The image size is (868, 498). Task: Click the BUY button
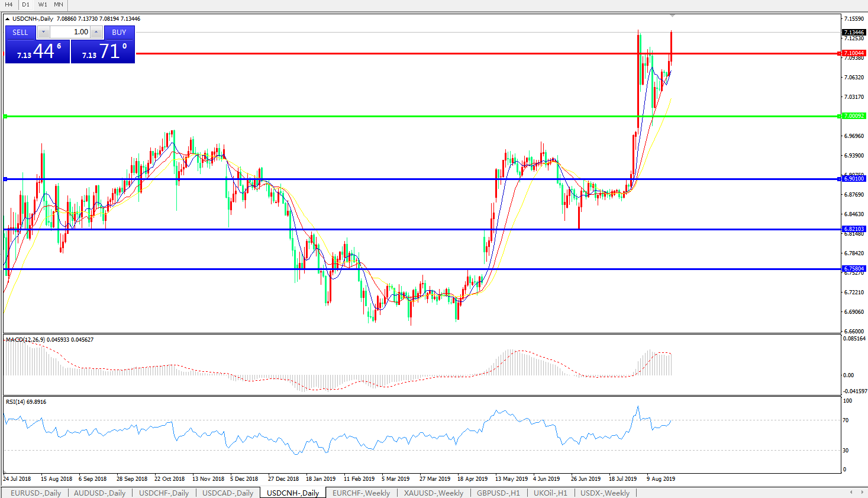[x=119, y=33]
